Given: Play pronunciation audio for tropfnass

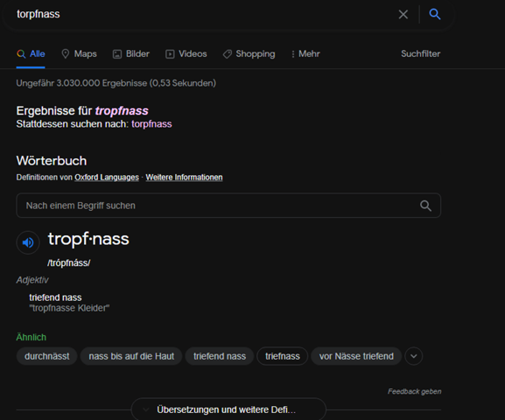Looking at the screenshot, I should click(28, 242).
